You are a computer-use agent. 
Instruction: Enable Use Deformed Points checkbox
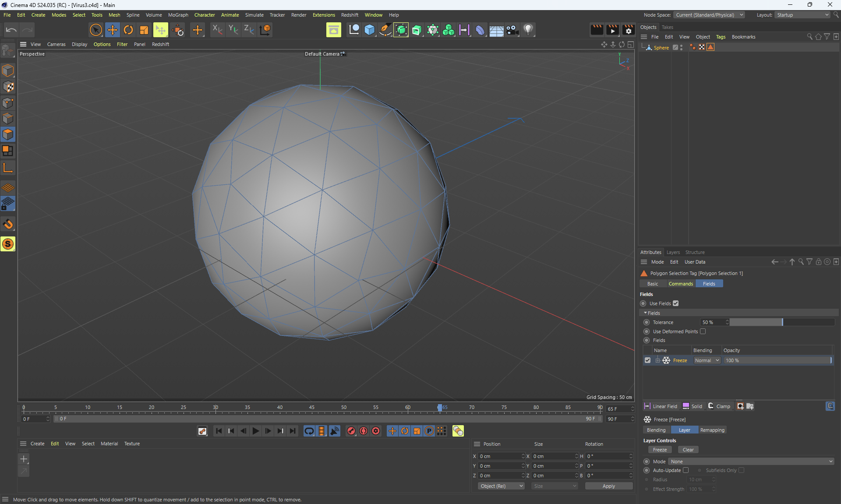703,331
